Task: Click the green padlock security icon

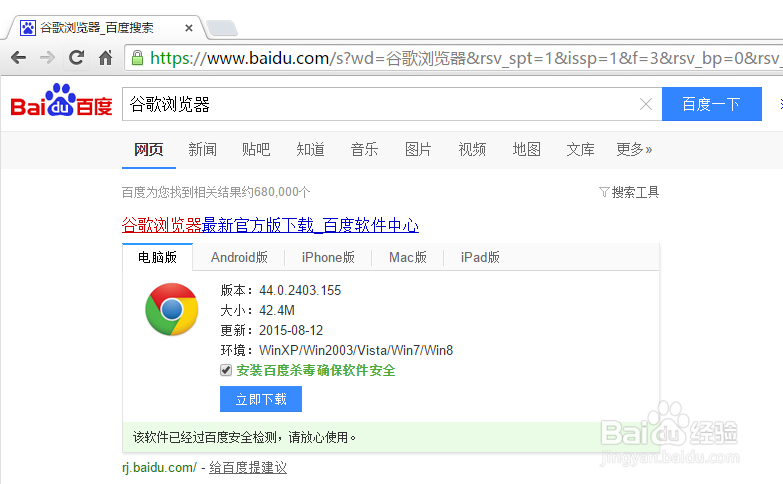Action: 137,58
